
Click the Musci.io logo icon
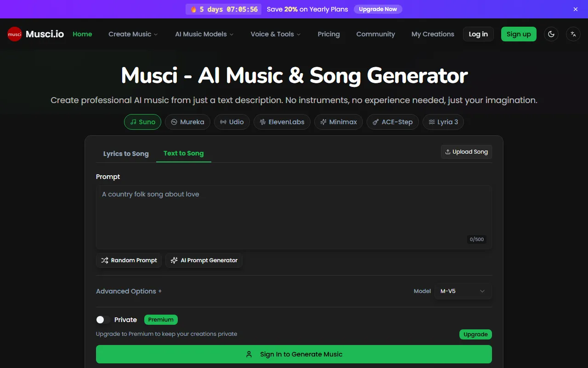point(15,34)
